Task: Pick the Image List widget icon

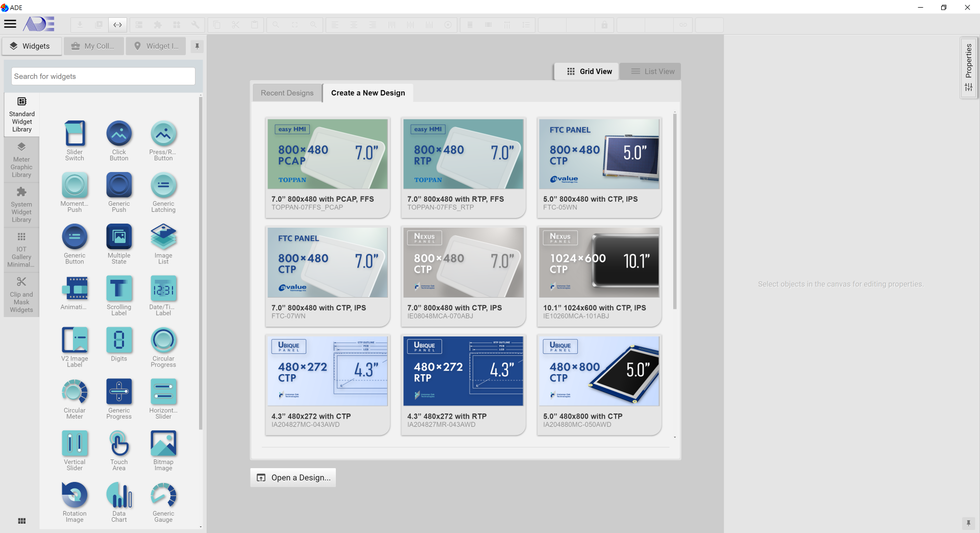Action: pyautogui.click(x=163, y=237)
